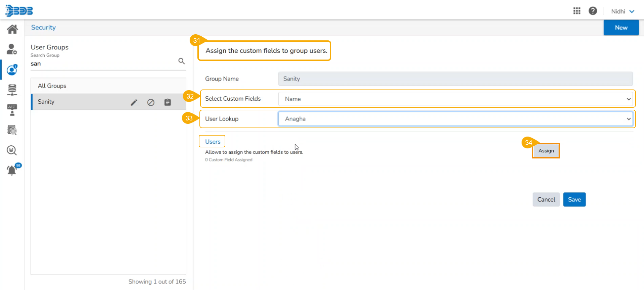The height and width of the screenshot is (290, 644).
Task: Click the notification bell icon
Action: pos(12,170)
